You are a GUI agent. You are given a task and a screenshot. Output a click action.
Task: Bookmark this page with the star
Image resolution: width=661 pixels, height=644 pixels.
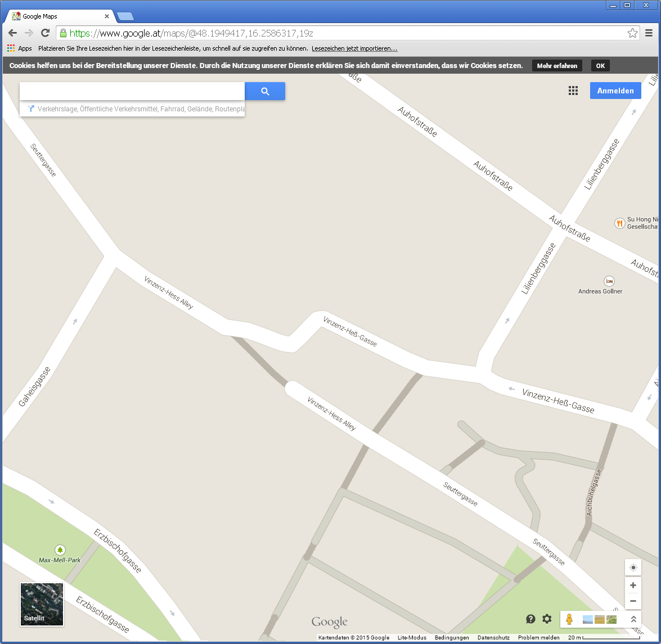click(x=632, y=33)
